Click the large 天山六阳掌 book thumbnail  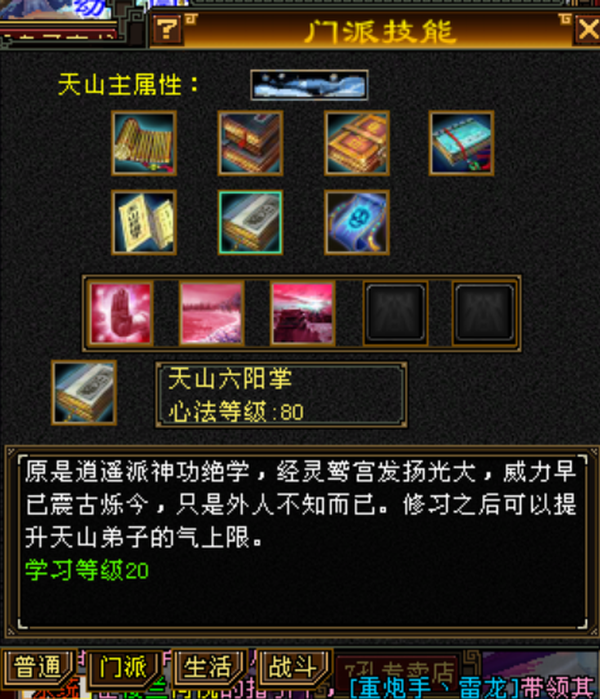84,393
